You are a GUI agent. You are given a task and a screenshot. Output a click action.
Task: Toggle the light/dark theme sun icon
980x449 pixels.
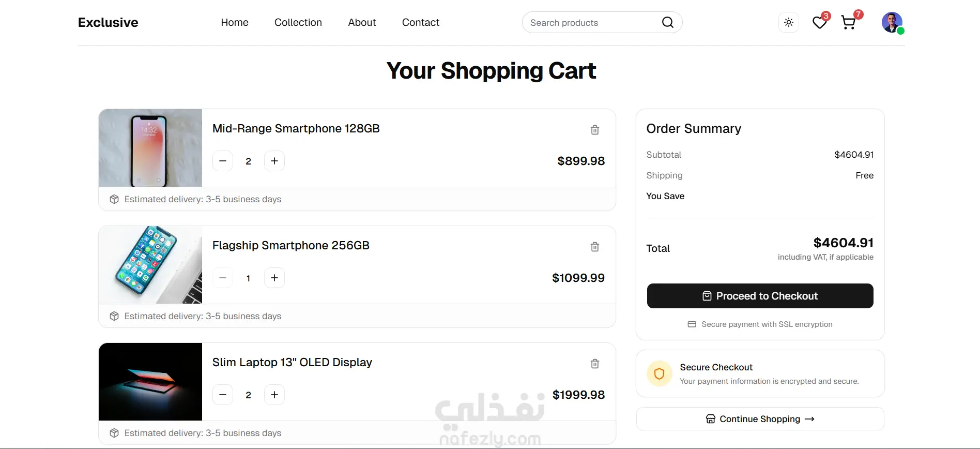coord(789,22)
